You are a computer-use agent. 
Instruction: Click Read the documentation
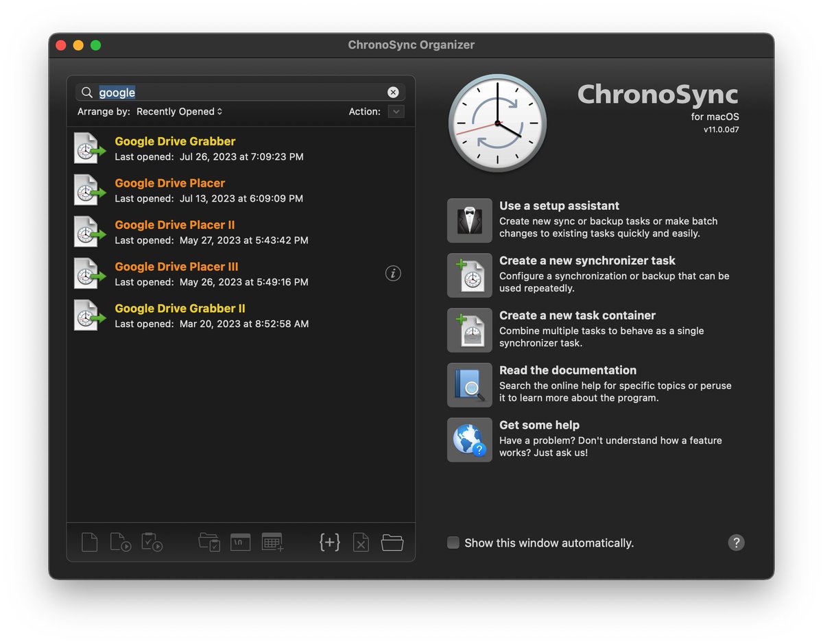coord(568,370)
